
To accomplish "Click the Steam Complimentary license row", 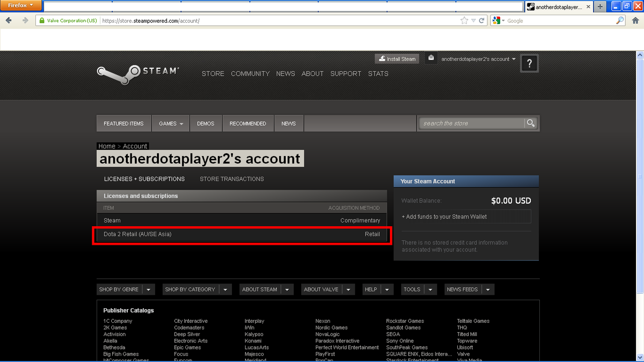I will click(242, 220).
